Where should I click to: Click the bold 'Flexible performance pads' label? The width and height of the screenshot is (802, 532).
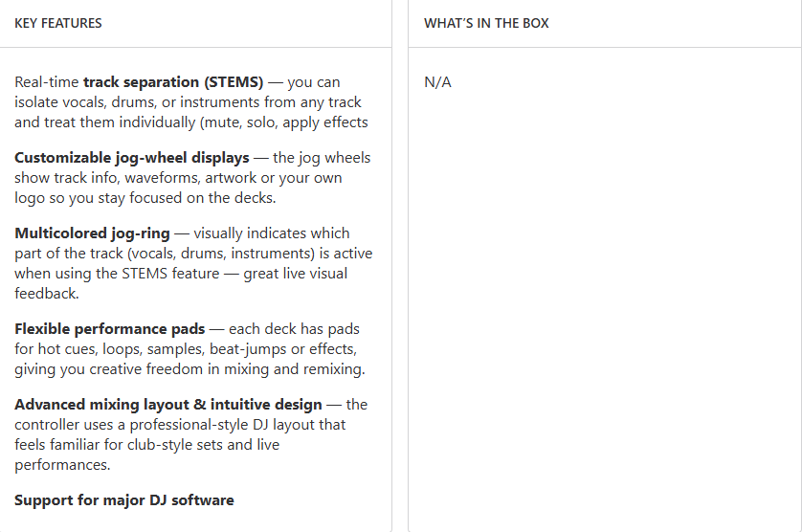point(109,329)
